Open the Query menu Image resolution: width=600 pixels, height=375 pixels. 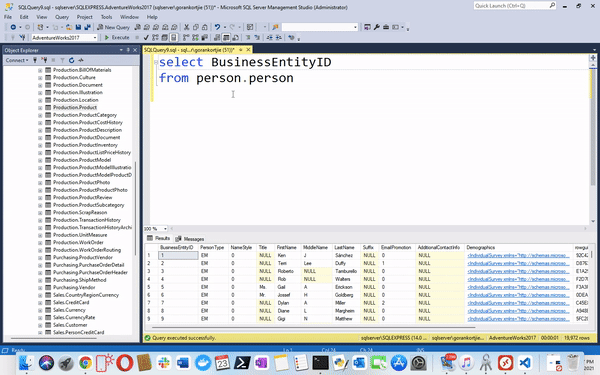click(x=62, y=17)
